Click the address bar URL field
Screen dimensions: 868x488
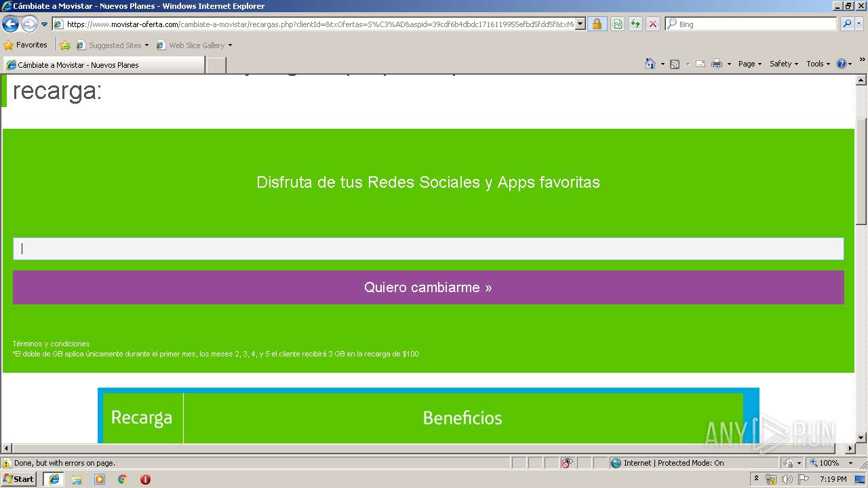click(x=313, y=24)
